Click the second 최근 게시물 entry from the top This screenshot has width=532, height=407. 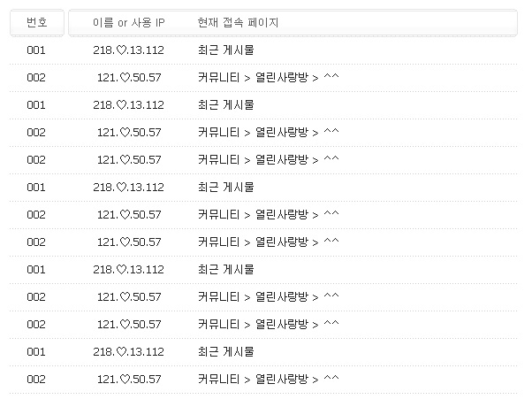click(x=225, y=105)
